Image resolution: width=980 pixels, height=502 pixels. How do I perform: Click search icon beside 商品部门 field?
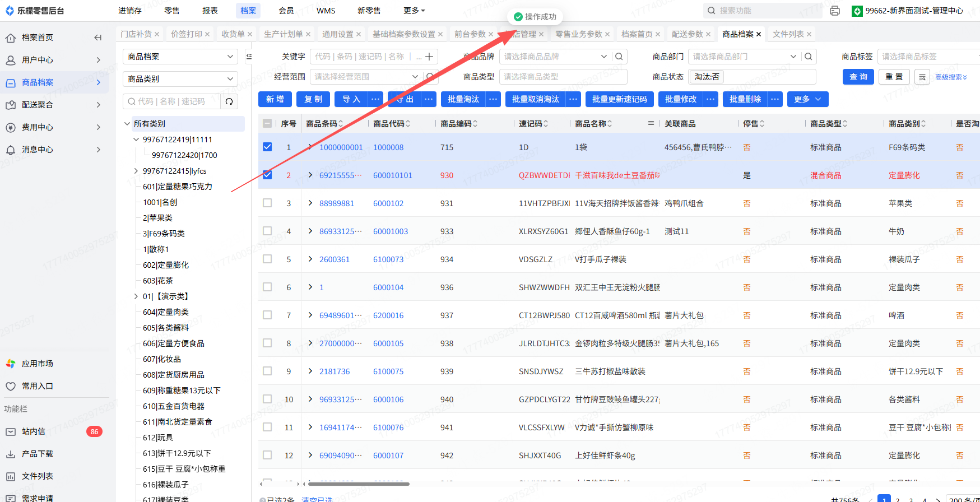(x=809, y=57)
